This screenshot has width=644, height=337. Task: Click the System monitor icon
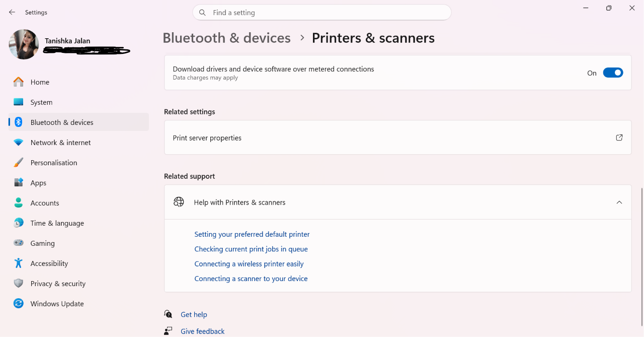(19, 102)
